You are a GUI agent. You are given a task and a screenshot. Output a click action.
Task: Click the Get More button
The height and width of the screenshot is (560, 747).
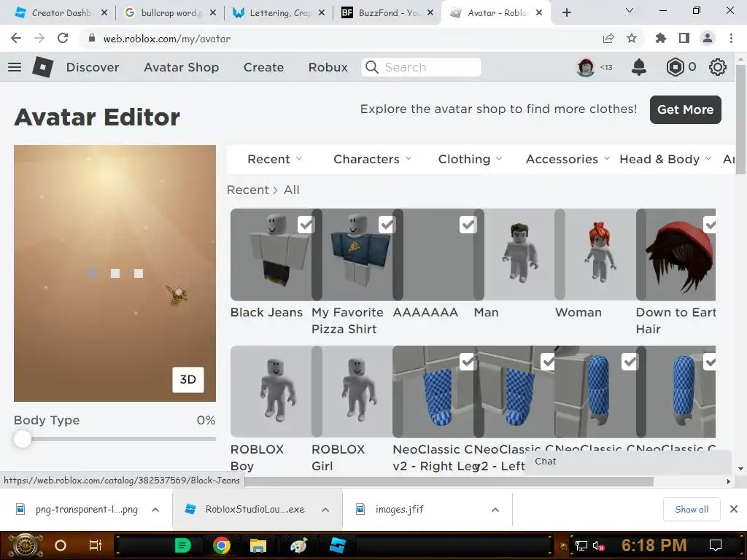click(685, 109)
